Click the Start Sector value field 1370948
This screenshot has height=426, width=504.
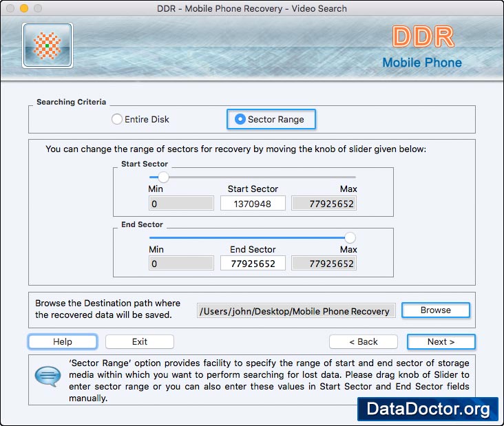click(x=253, y=204)
